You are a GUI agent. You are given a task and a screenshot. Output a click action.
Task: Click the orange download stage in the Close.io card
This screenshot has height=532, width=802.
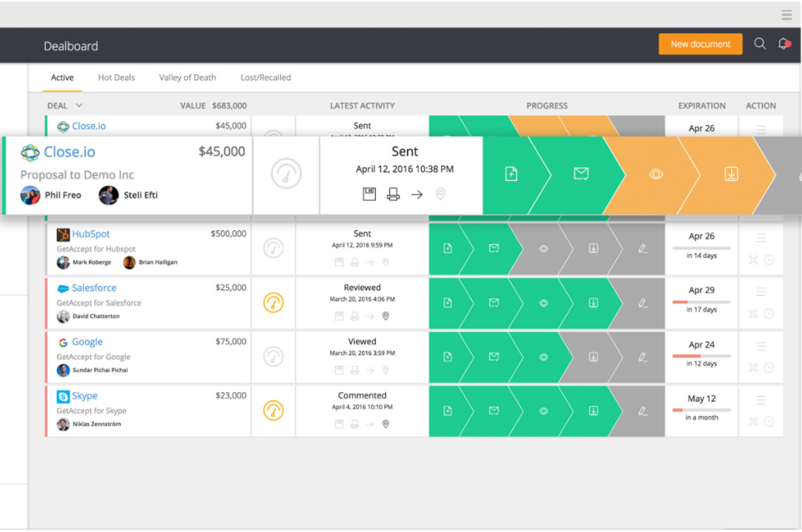(731, 174)
